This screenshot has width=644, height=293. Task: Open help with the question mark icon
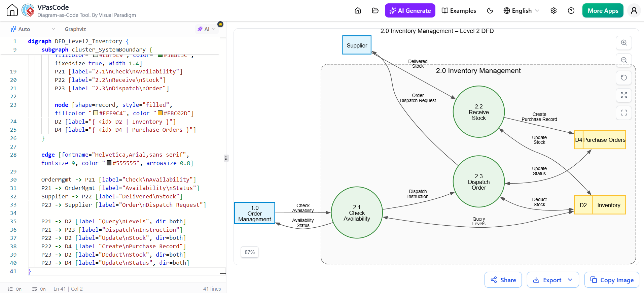click(571, 10)
